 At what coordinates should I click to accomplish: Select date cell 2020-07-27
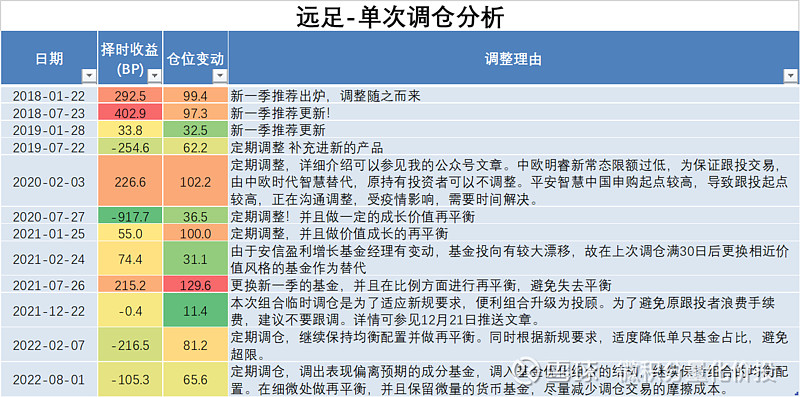coord(49,216)
